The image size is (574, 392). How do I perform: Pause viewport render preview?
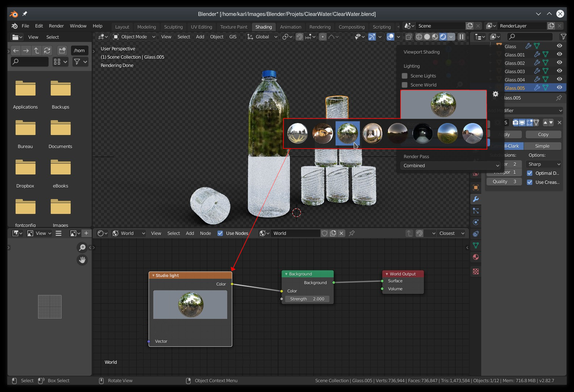pos(461,37)
